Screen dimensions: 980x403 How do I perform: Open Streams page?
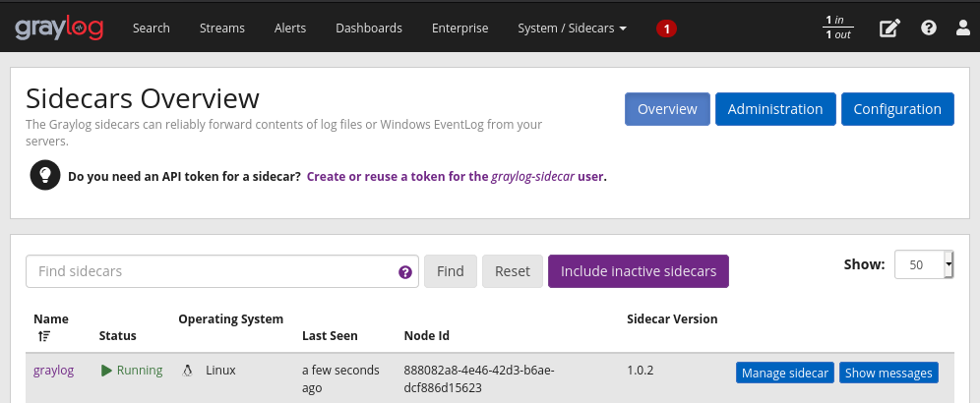[x=221, y=29]
